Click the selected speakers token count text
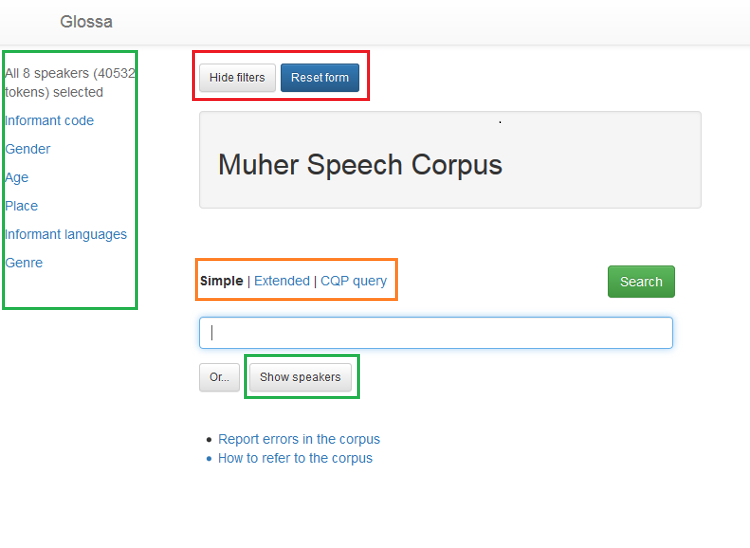750x548 pixels. pos(70,82)
